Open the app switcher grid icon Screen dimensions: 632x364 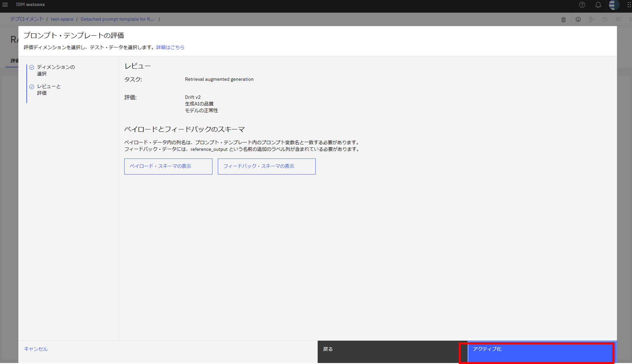[629, 5]
